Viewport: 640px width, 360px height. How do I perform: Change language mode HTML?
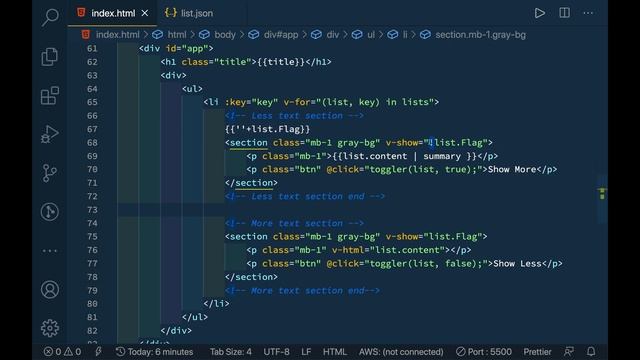click(x=335, y=351)
